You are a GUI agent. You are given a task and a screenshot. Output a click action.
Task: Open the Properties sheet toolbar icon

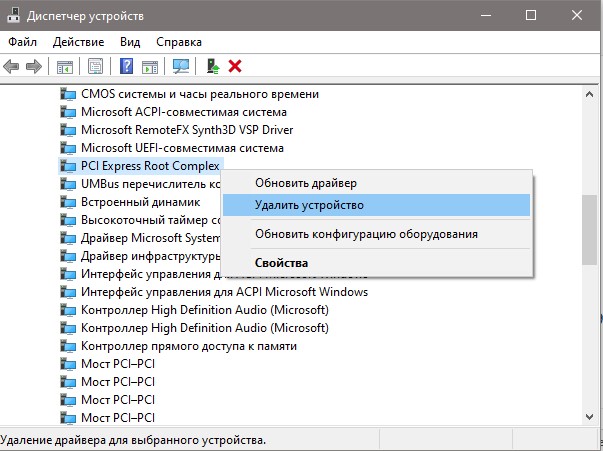95,67
